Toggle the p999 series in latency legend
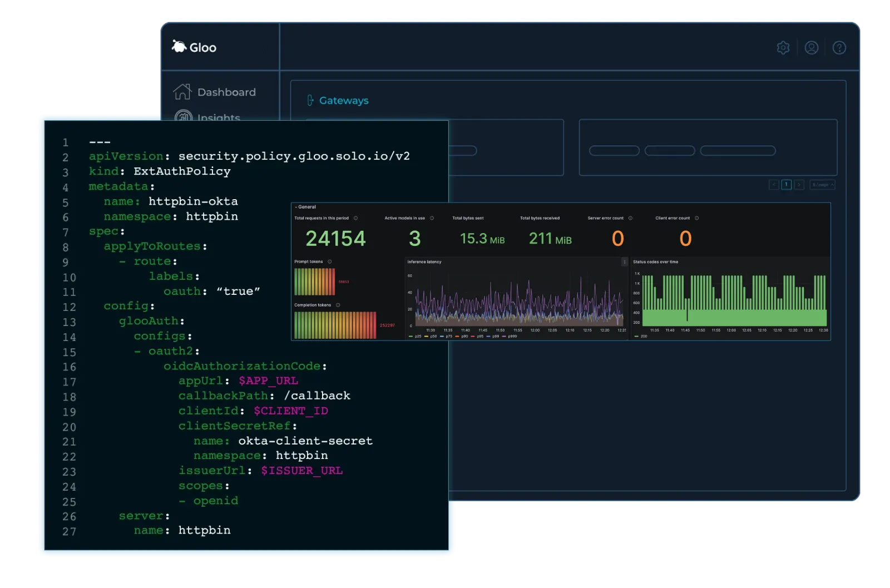 [510, 336]
